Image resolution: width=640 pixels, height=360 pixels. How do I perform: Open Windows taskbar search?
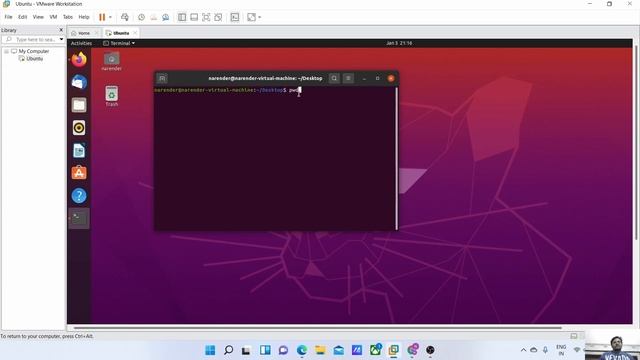click(229, 350)
